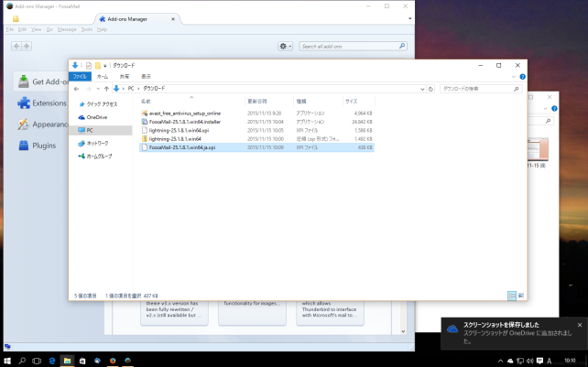Select クイック アクセス in navigation pane

[98, 104]
